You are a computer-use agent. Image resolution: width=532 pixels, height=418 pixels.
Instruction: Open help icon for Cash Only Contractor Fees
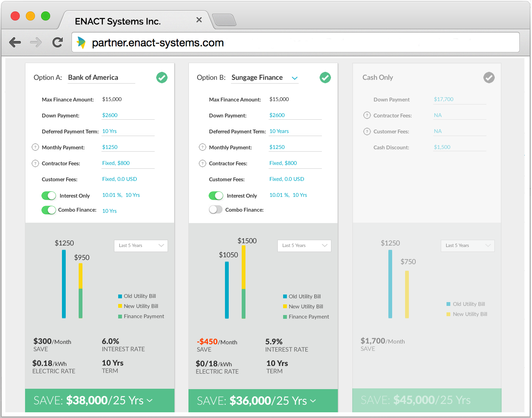coord(367,115)
